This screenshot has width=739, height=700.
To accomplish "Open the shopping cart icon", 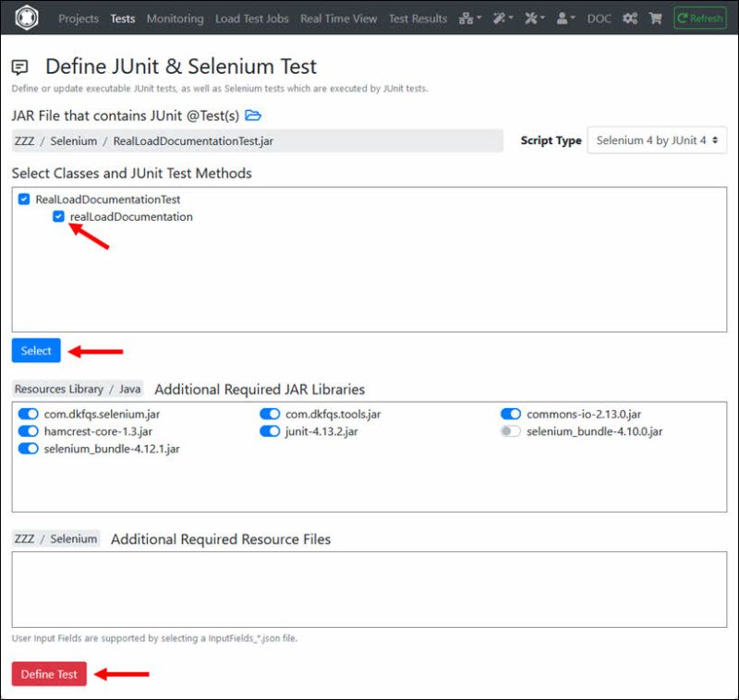I will point(656,18).
